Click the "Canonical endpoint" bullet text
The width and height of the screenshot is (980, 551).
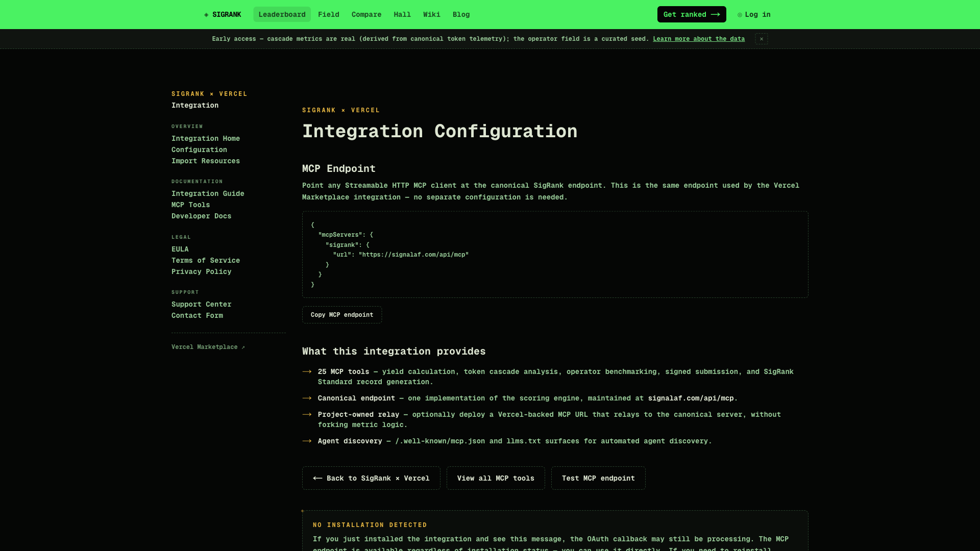[356, 398]
